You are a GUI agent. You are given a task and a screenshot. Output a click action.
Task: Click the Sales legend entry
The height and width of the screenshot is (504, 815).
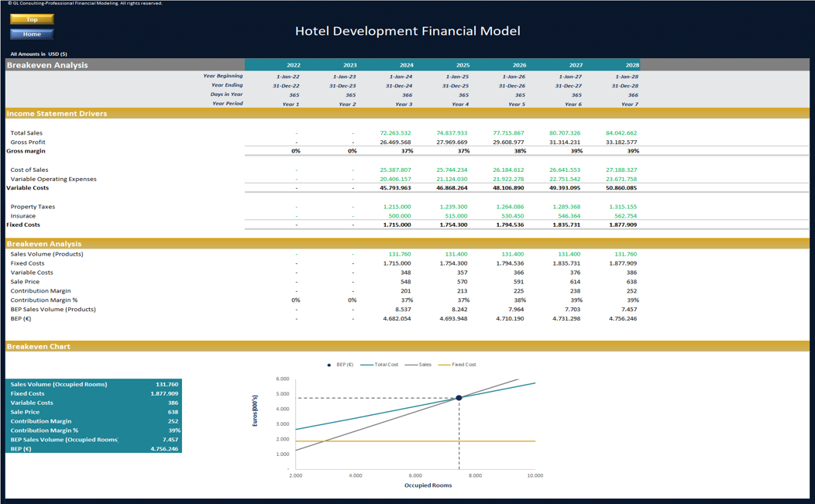(418, 365)
